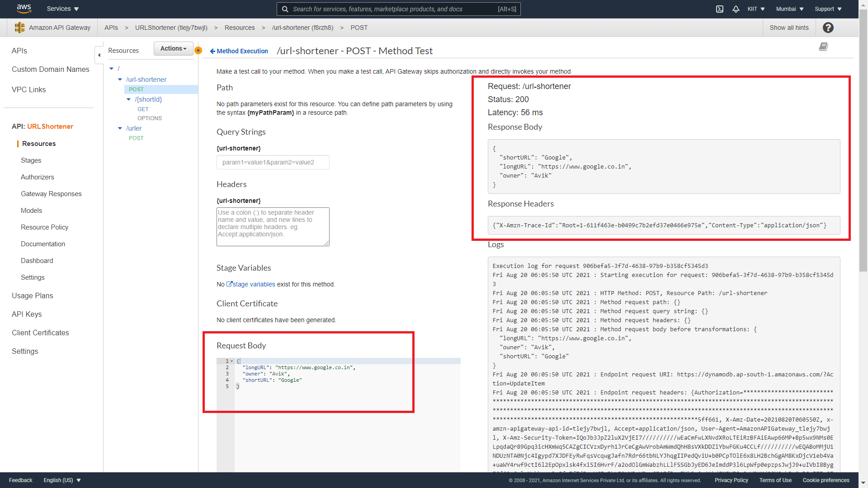Collapse the /url-shortener tree node
The height and width of the screenshot is (488, 868).
coord(120,80)
